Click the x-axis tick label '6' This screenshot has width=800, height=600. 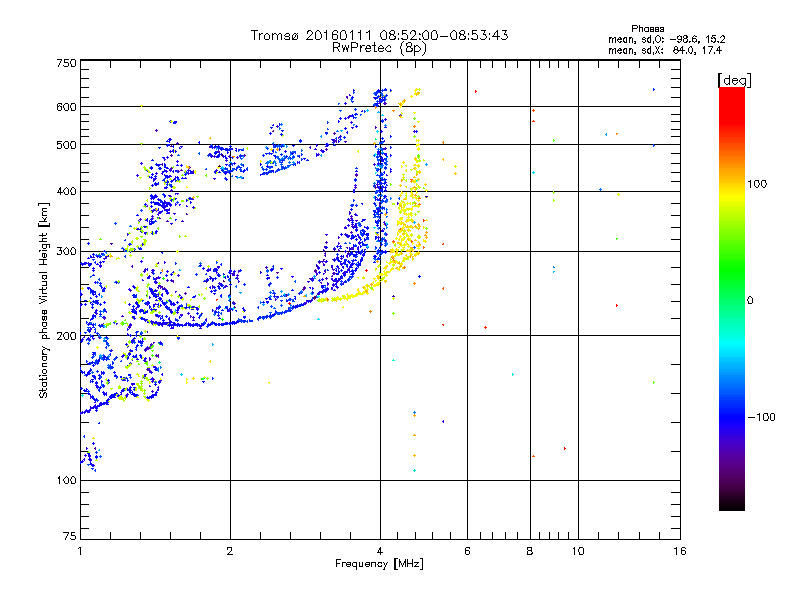[467, 551]
